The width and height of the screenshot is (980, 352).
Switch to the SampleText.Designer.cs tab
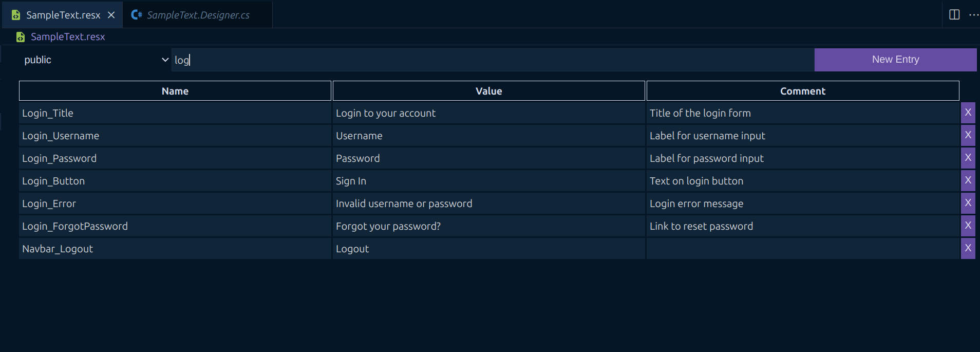(x=197, y=15)
